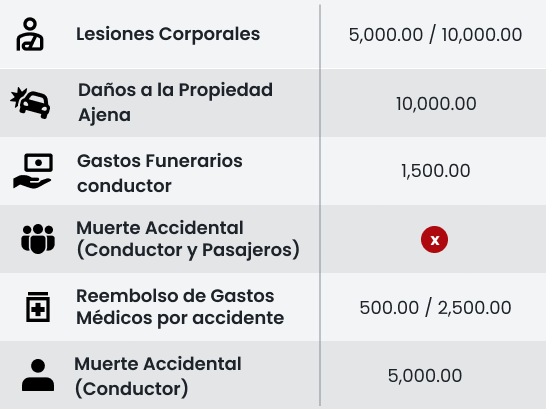
Task: Click the 500.00 / 2,500.00 medical amount
Action: (435, 308)
